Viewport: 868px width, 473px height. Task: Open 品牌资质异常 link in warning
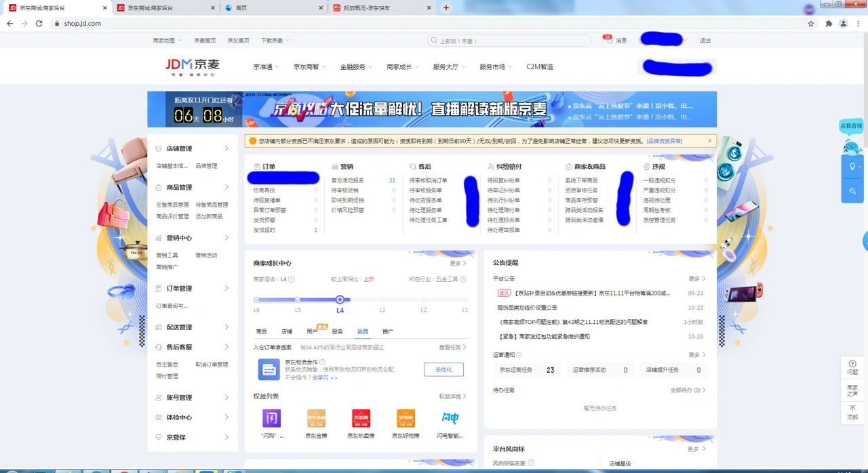tap(665, 141)
